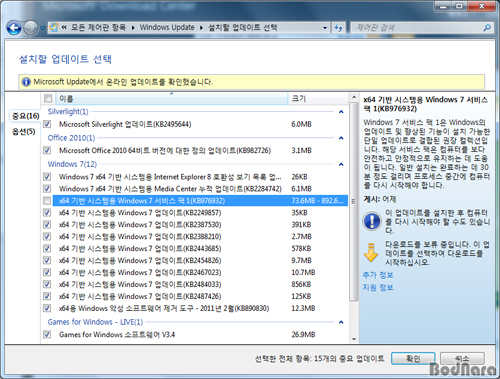Uncheck Windows 7 update KB2484033
This screenshot has height=379, width=500.
click(x=47, y=284)
